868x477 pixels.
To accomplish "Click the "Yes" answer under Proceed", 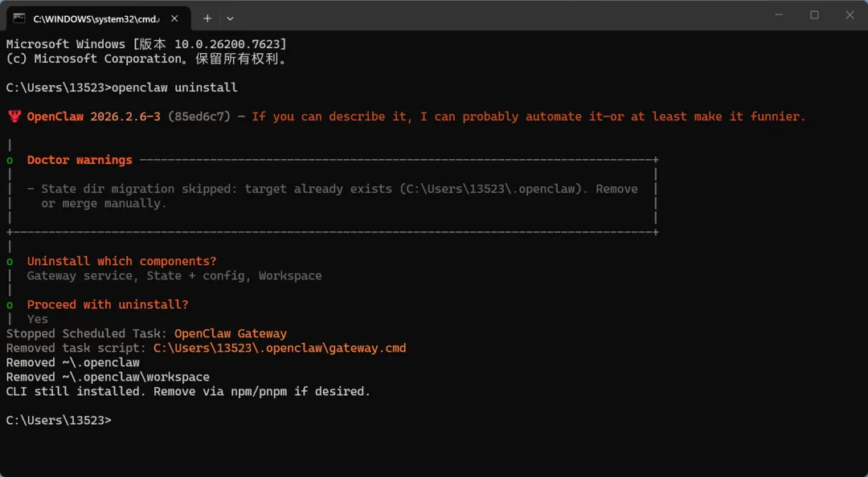I will coord(38,320).
